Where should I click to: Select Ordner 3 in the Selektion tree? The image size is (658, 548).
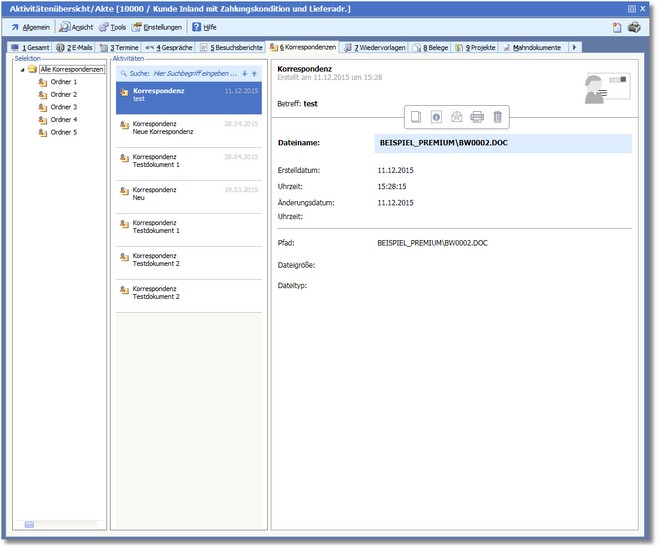pos(63,107)
